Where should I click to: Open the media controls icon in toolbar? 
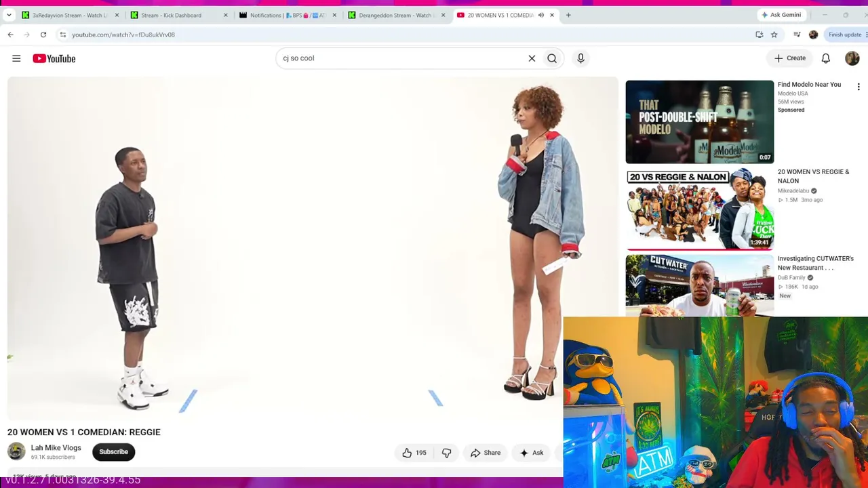[797, 35]
